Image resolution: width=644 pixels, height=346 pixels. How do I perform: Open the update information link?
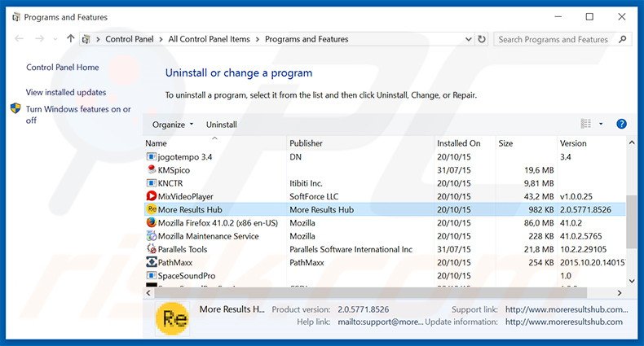[564, 322]
